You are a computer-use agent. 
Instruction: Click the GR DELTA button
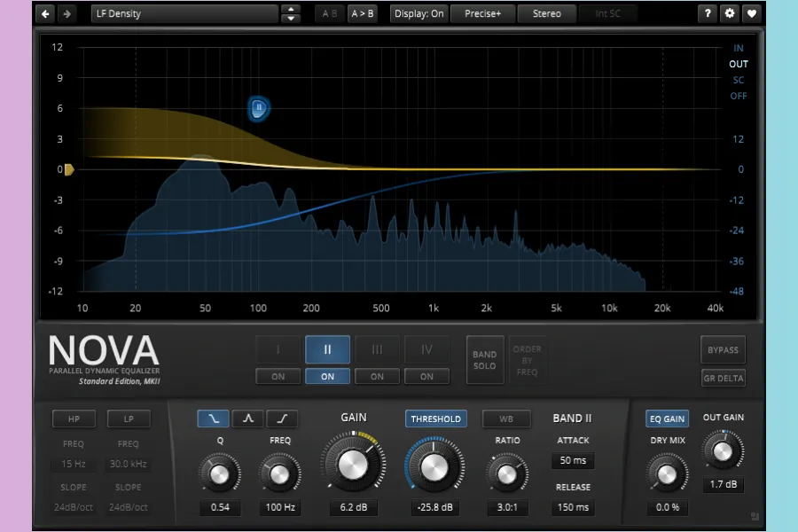tap(723, 379)
